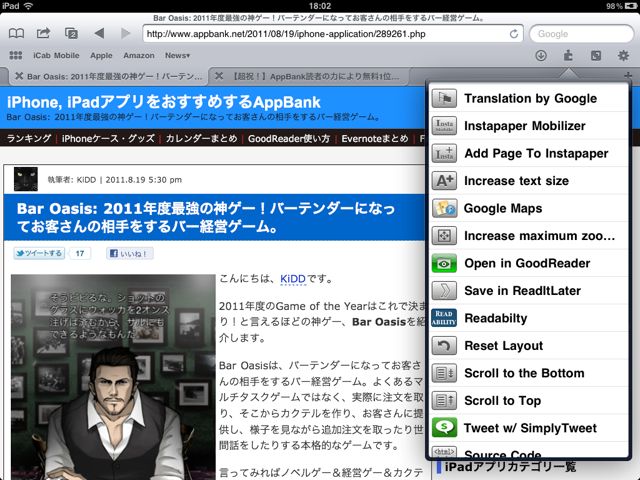Screen dimensions: 640x480
Task: Click the Increase text size A+ icon
Action: coord(444,181)
